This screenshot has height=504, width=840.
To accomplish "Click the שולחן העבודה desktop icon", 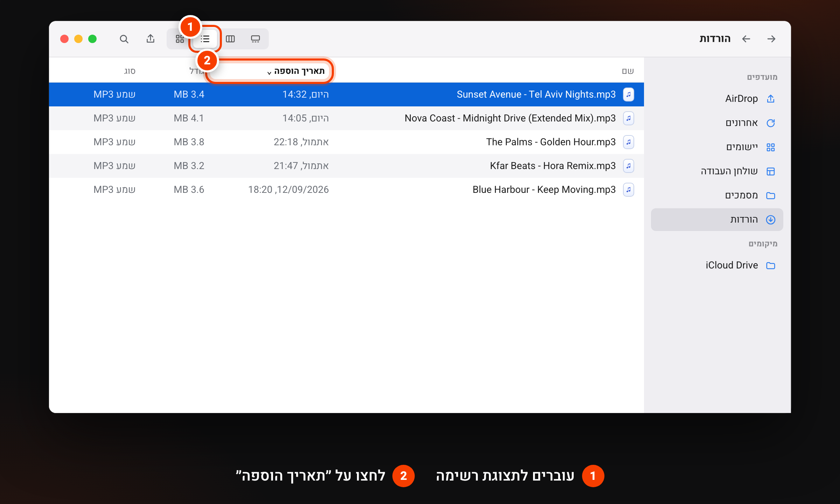I will (x=771, y=171).
